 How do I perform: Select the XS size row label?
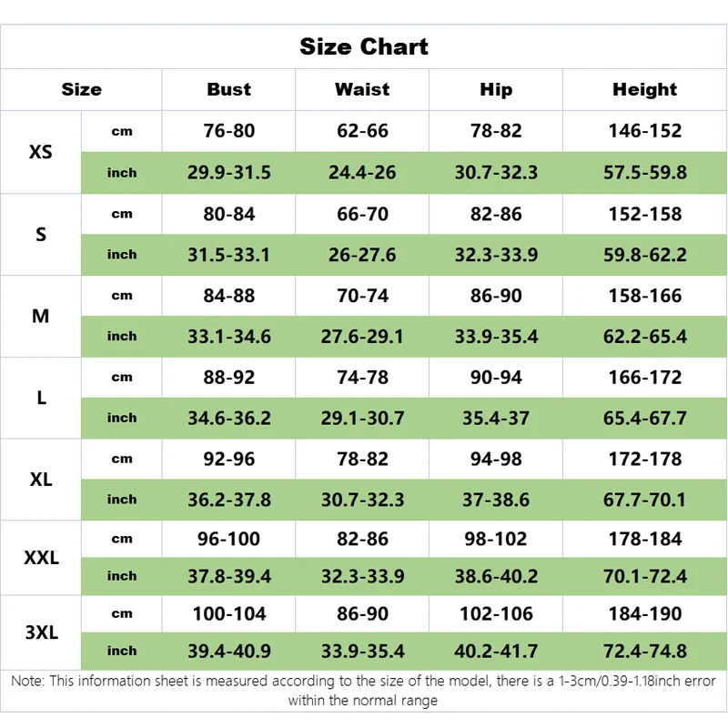41,152
